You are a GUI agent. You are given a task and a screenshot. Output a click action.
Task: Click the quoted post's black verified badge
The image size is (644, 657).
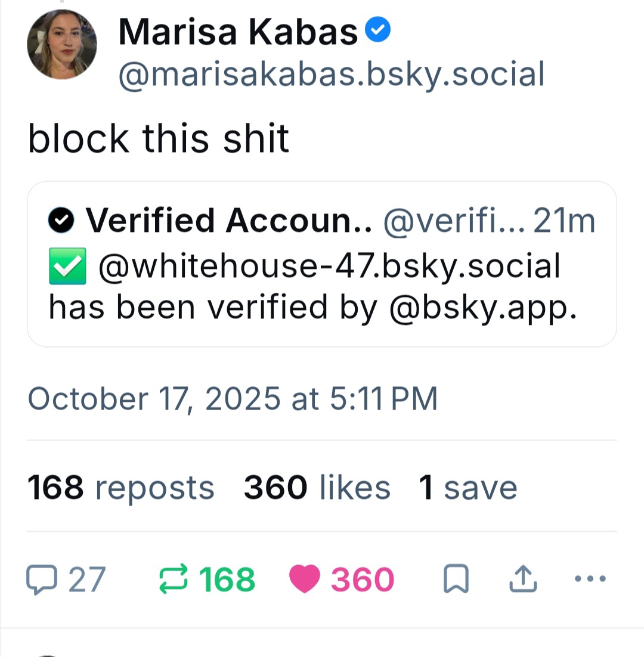pyautogui.click(x=61, y=221)
